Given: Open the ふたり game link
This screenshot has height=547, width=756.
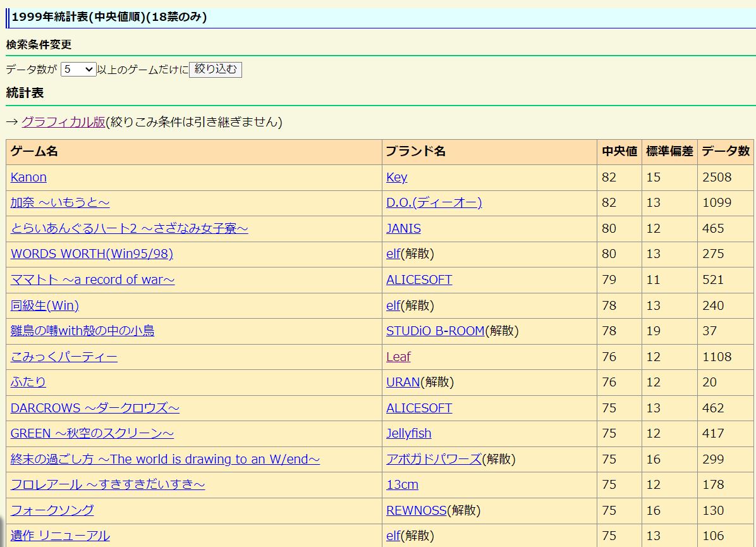Looking at the screenshot, I should tap(28, 382).
